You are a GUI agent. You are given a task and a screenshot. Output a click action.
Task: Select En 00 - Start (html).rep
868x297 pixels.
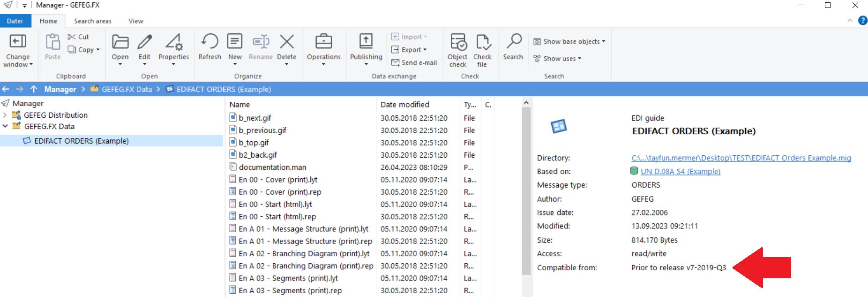click(277, 216)
